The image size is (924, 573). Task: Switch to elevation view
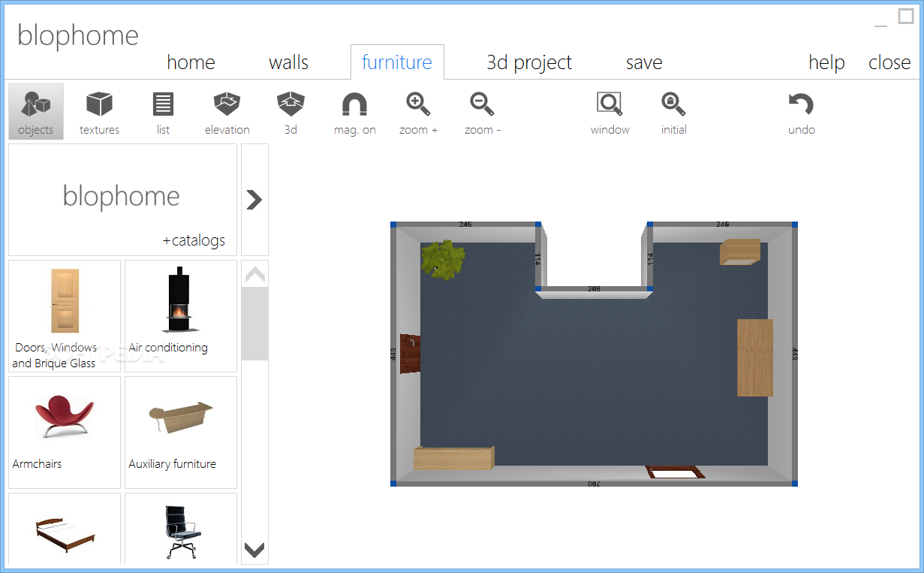(x=227, y=111)
